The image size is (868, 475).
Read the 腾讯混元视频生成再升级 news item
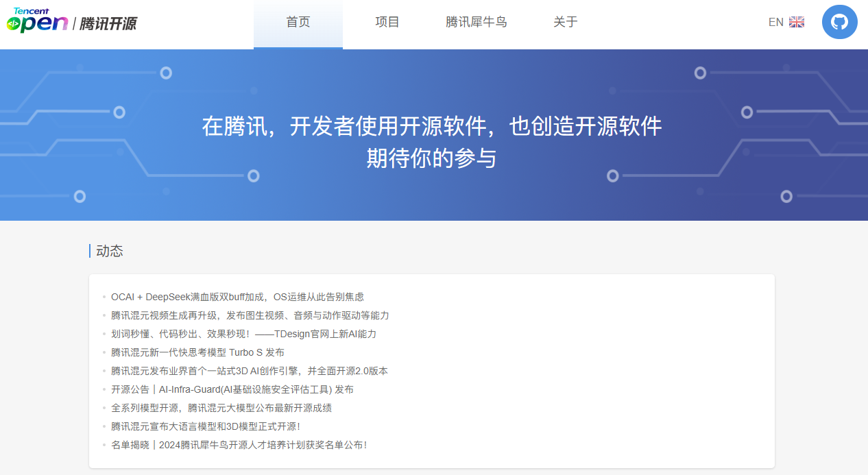click(x=250, y=315)
